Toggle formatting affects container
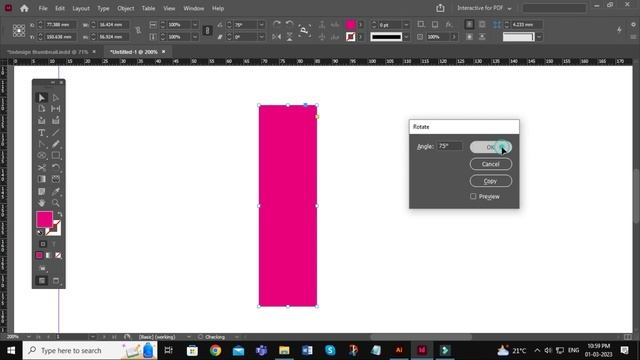 point(43,244)
